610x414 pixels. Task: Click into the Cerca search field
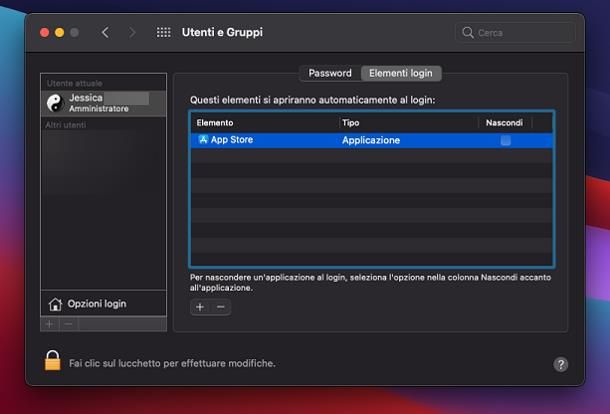click(515, 33)
